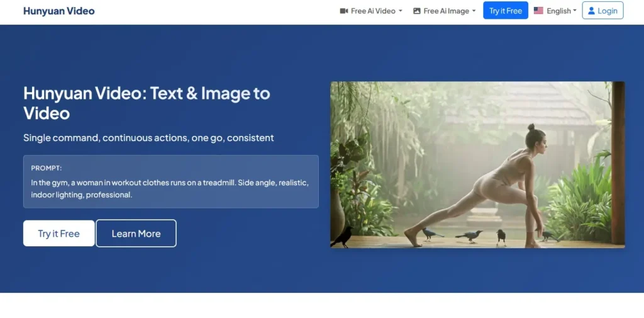Screen dimensions: 644x318
Task: Expand the Free Ai Image dropdown menu
Action: [x=445, y=11]
